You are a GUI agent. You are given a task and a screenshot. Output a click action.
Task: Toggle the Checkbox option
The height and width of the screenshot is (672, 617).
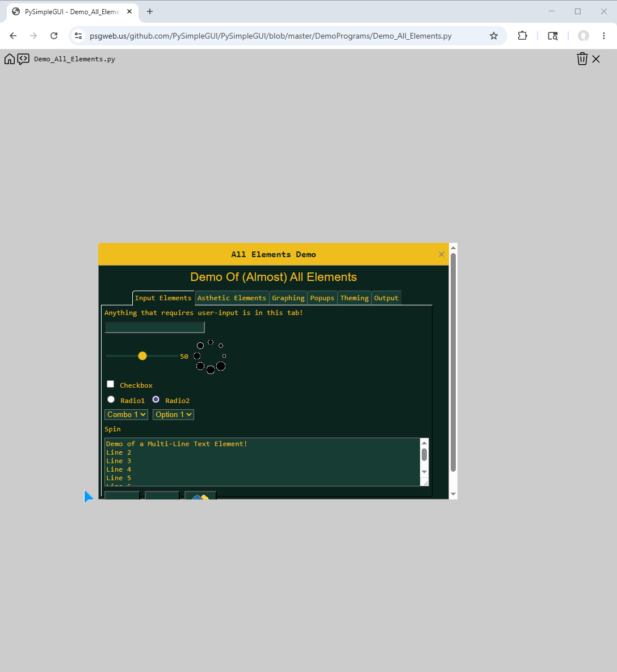(111, 384)
